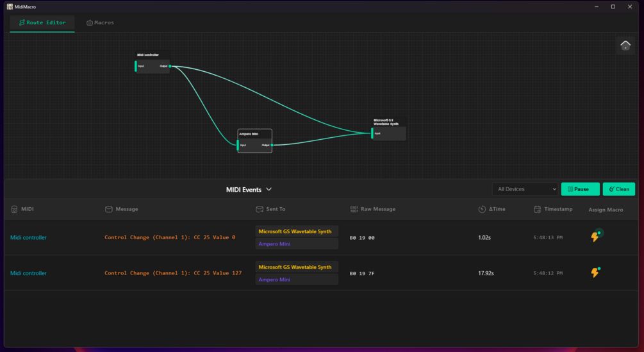Click the home/recenter view icon
The width and height of the screenshot is (644, 352).
pos(625,46)
